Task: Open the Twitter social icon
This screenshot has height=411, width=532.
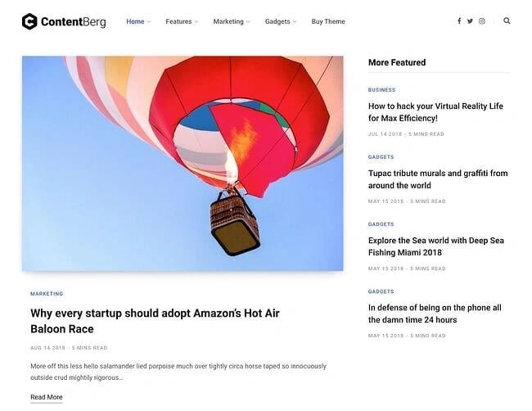Action: (470, 21)
